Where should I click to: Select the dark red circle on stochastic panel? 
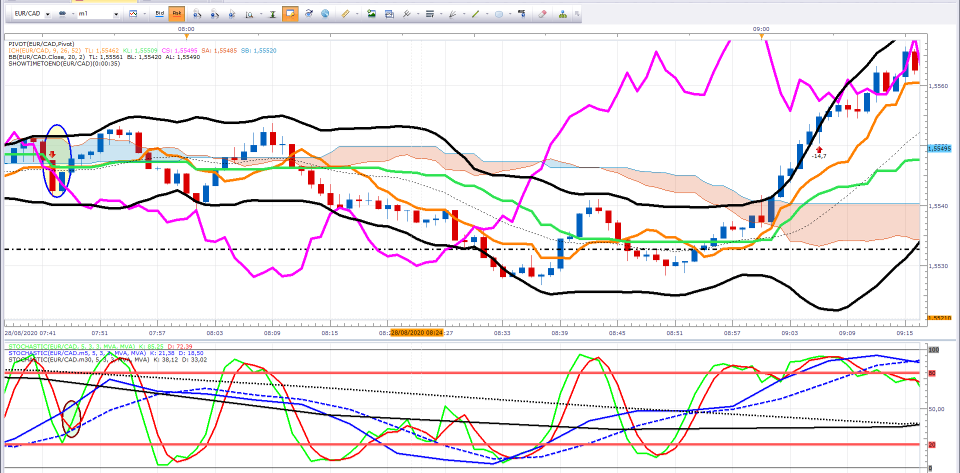[72, 419]
